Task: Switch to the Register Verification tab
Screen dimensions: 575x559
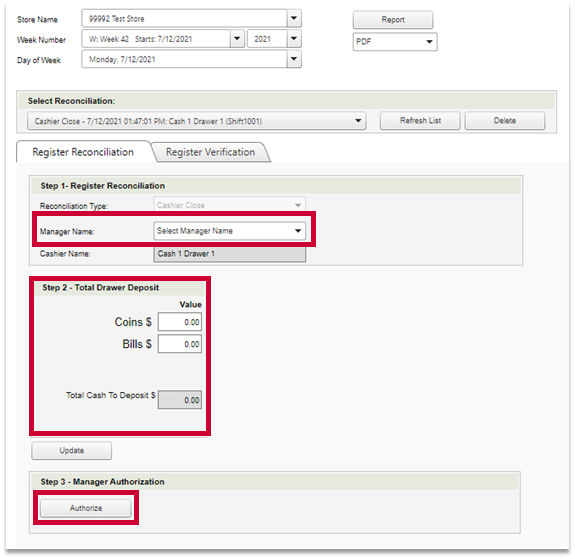Action: [x=210, y=152]
